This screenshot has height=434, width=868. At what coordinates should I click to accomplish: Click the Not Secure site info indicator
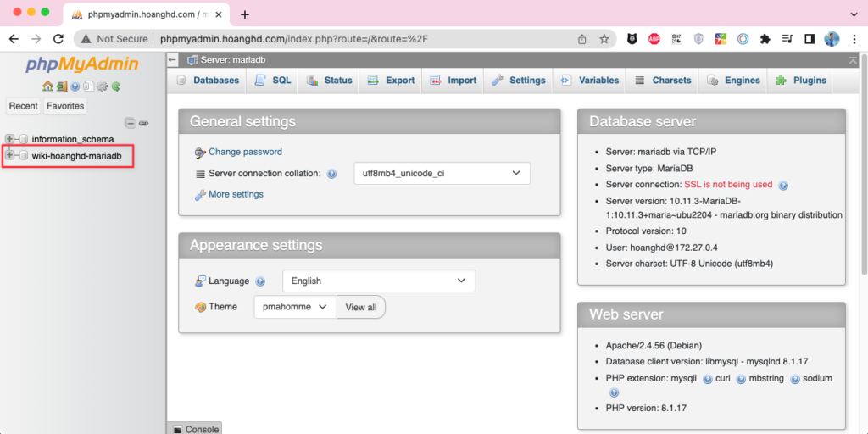(114, 39)
